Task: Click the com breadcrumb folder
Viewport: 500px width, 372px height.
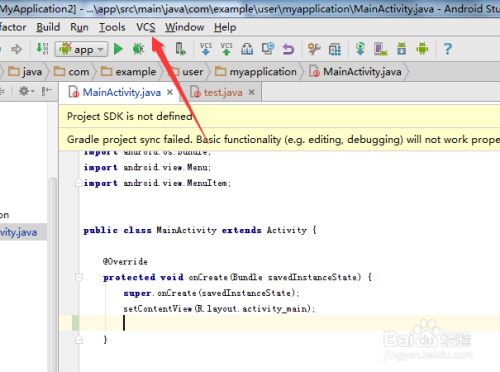Action: click(72, 72)
